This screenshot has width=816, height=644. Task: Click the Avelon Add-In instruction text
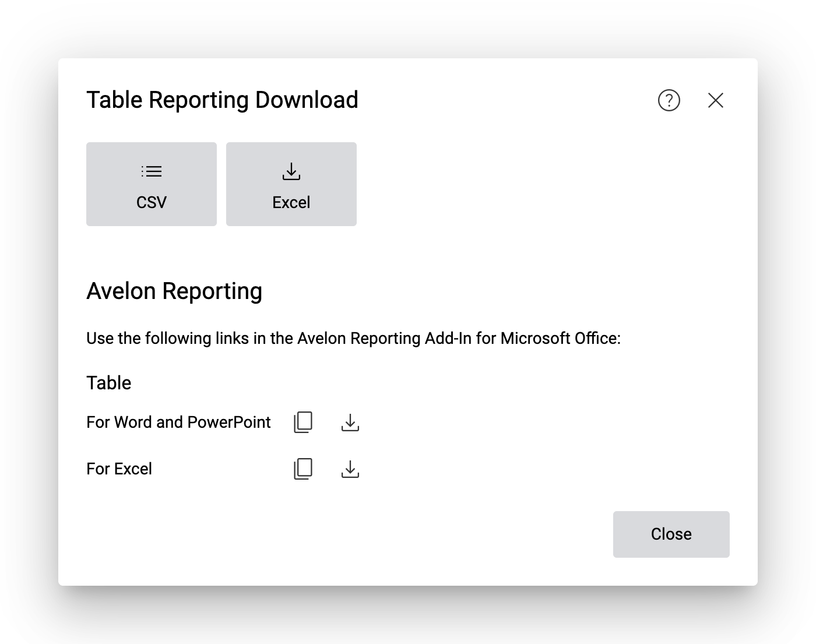coord(353,339)
